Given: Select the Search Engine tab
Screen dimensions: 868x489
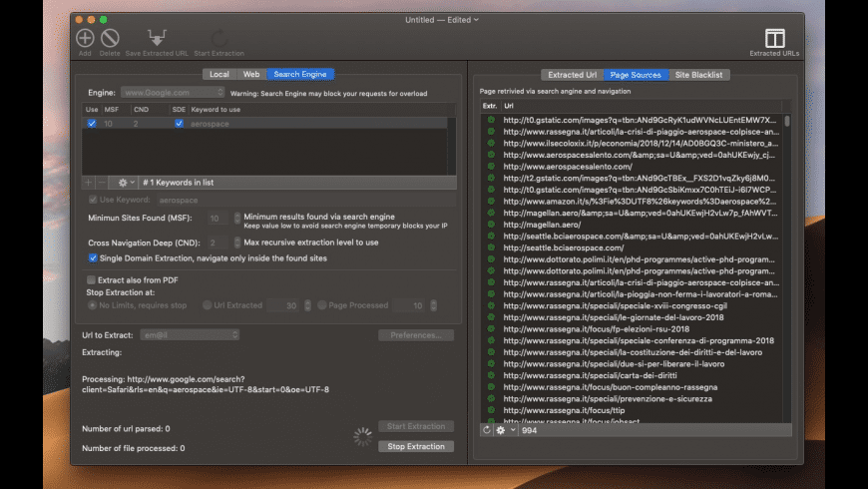Looking at the screenshot, I should pyautogui.click(x=300, y=74).
